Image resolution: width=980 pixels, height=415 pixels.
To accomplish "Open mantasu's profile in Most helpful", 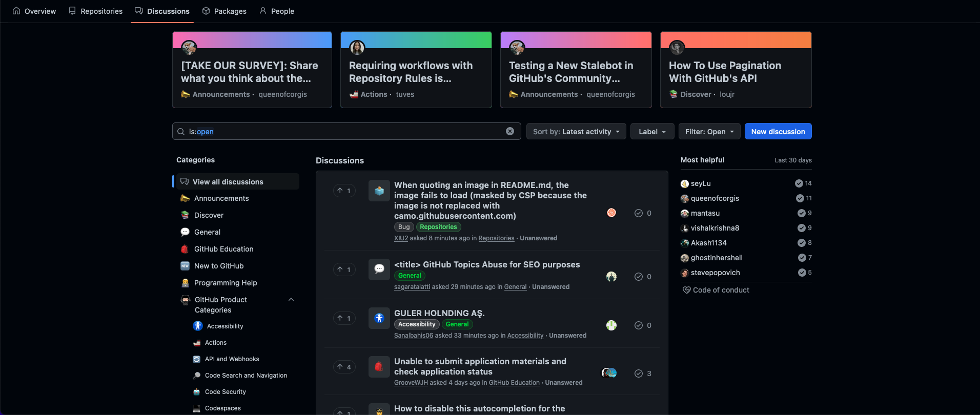I will 705,213.
